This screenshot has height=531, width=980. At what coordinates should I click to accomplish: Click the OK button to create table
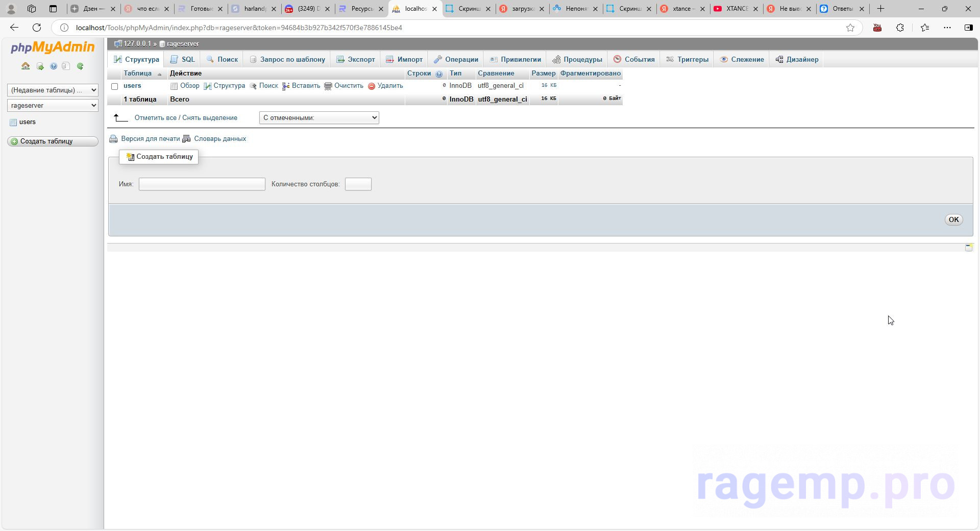(x=953, y=220)
